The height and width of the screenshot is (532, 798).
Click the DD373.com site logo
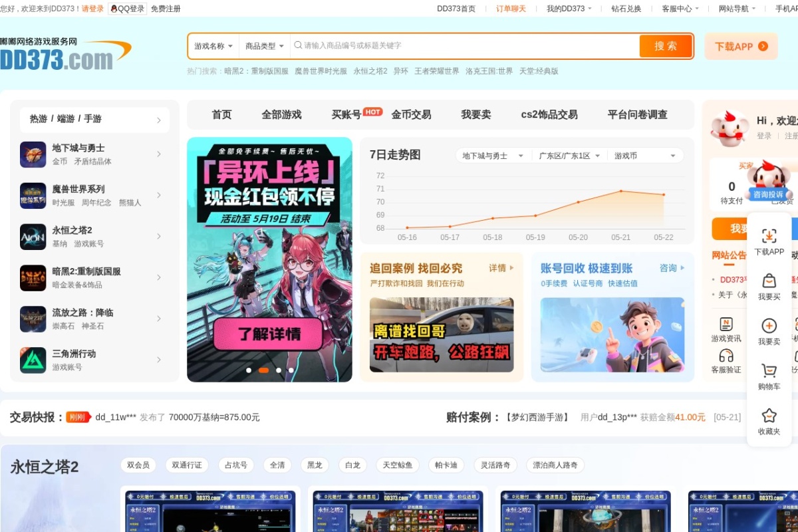click(x=65, y=53)
